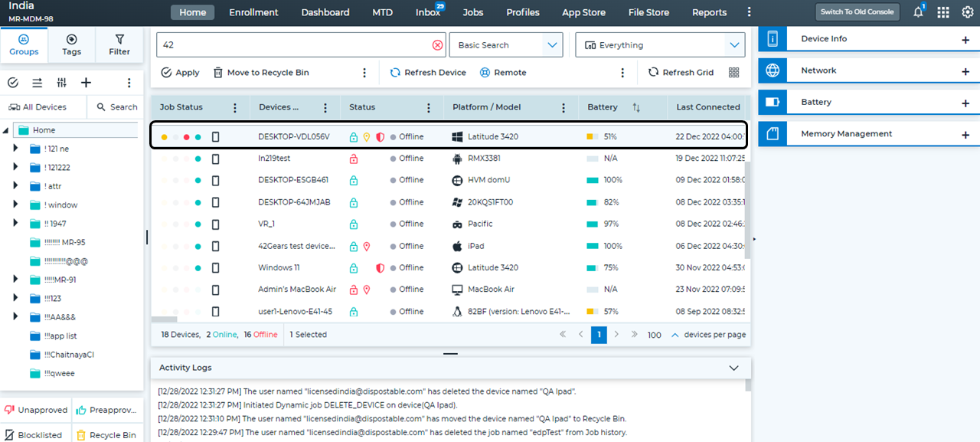Click Move to Recycle Bin

coord(261,72)
